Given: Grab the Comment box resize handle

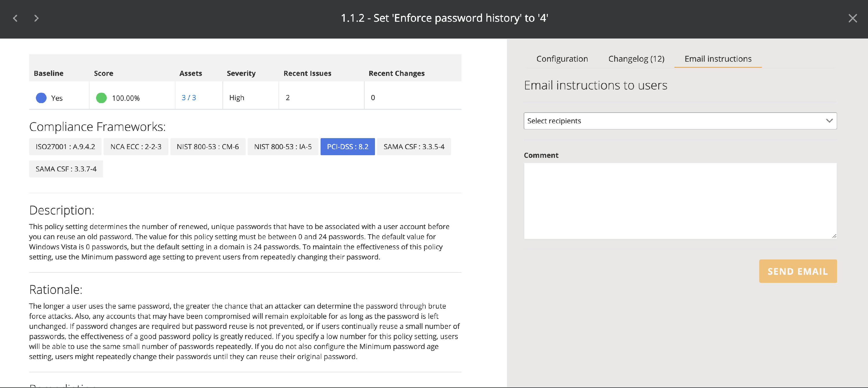Looking at the screenshot, I should pos(834,236).
